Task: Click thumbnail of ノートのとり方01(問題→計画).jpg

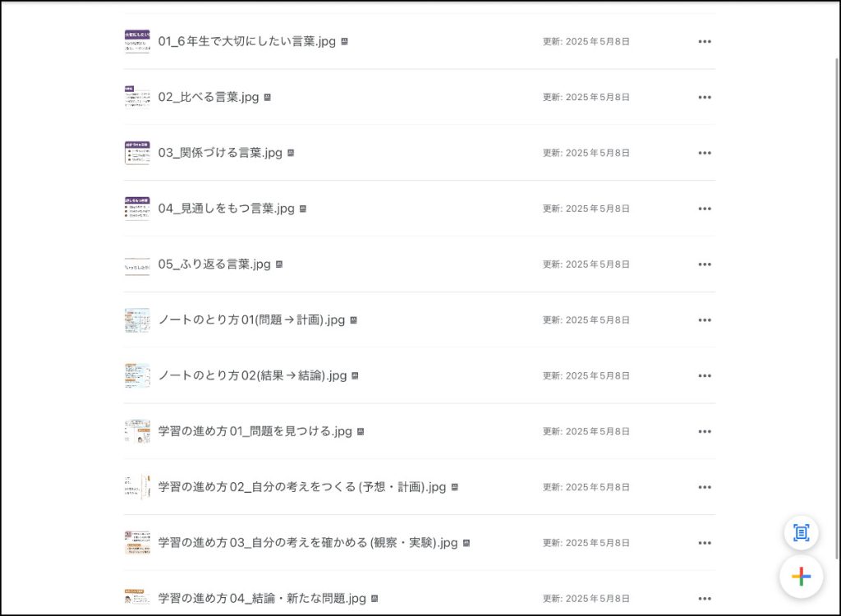Action: tap(137, 320)
